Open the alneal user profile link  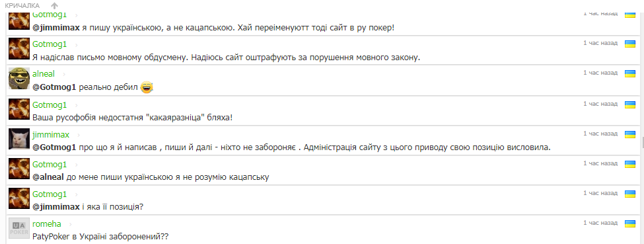(x=44, y=74)
